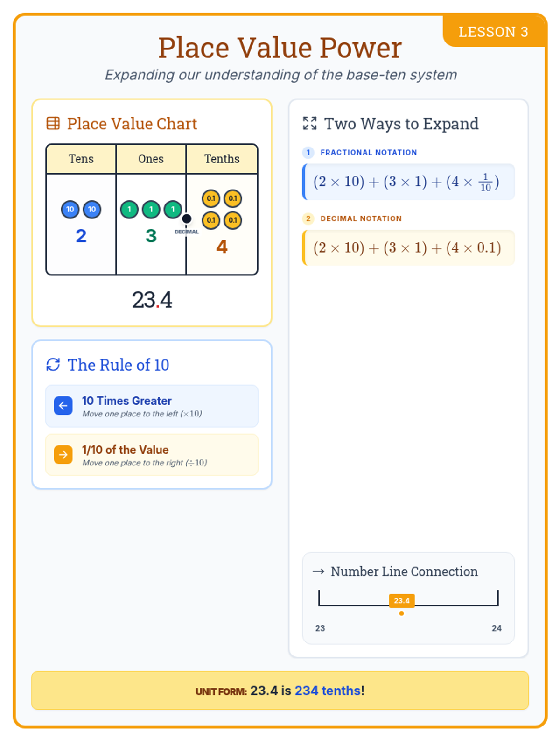Click the LESSON 3 badge
The width and height of the screenshot is (560, 747).
[493, 32]
